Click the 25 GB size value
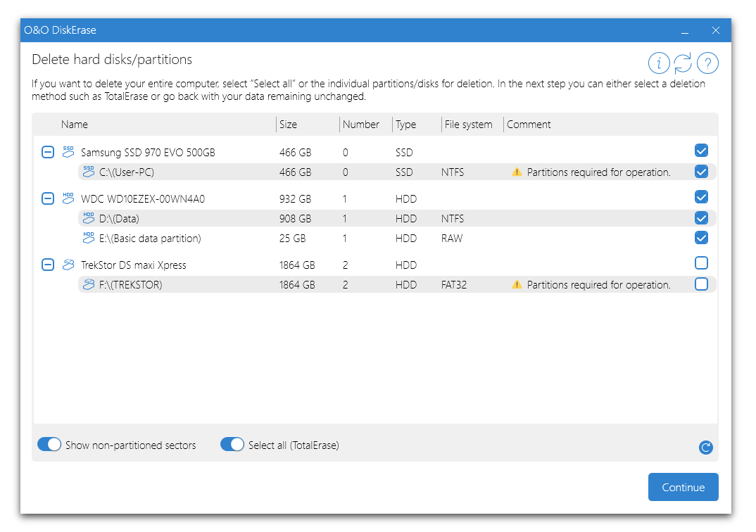 (292, 239)
